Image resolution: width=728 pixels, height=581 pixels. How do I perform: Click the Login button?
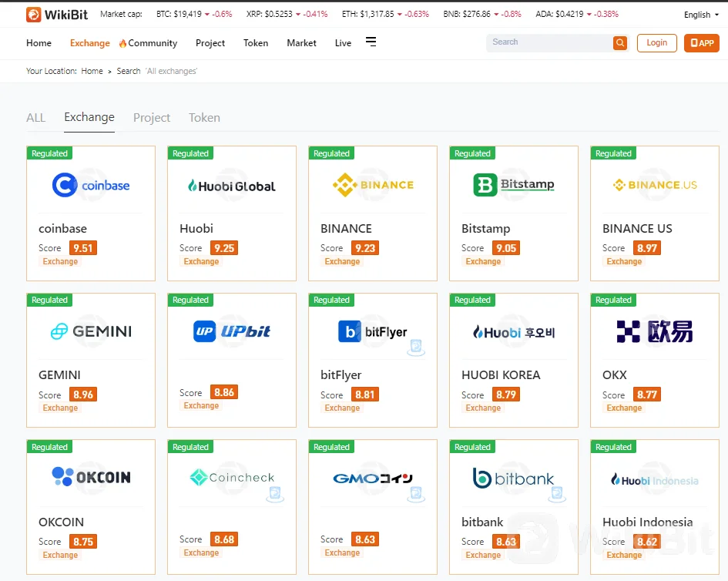(656, 42)
